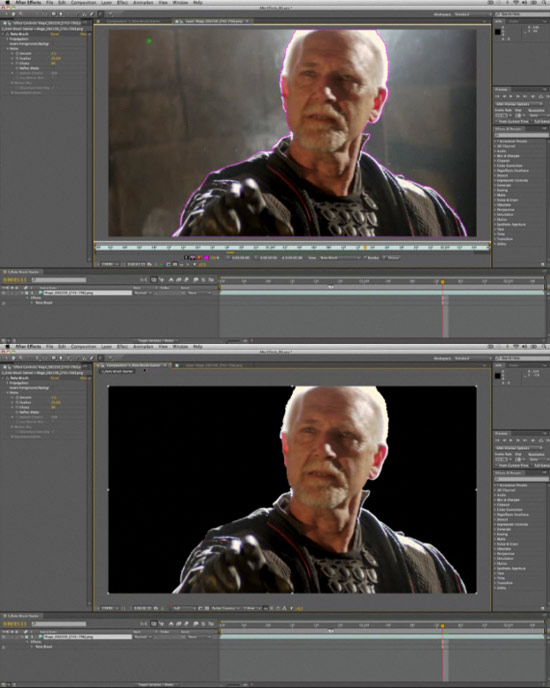Open Animation menu in lower window menu bar

pyautogui.click(x=143, y=347)
